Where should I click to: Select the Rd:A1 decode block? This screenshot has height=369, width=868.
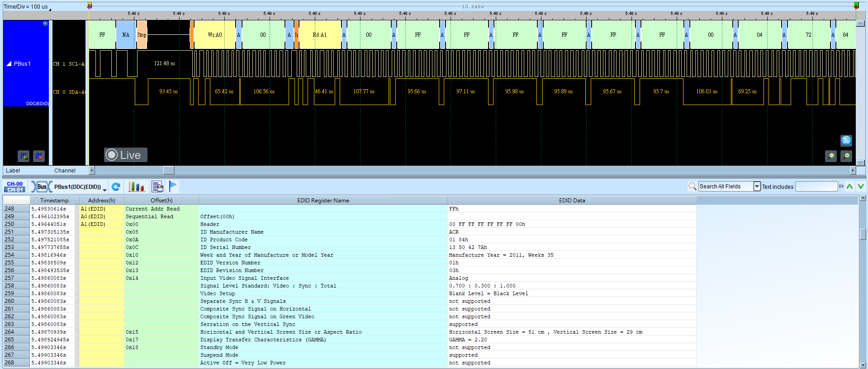pos(320,35)
